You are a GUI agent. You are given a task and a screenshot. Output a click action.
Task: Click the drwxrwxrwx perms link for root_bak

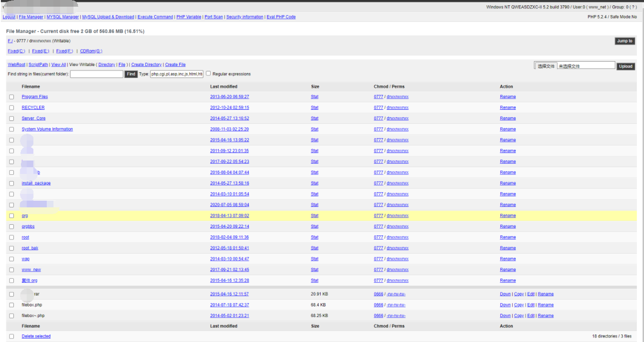click(397, 248)
